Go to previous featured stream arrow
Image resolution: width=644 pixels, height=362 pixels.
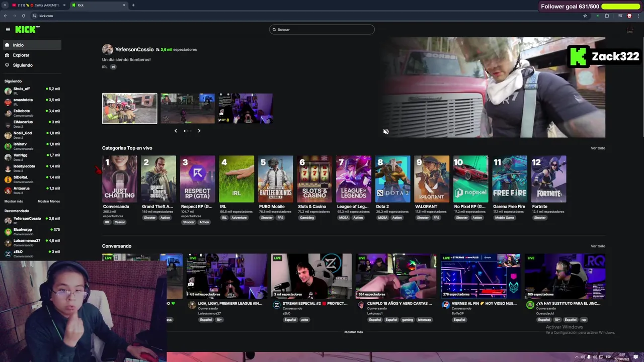(176, 131)
